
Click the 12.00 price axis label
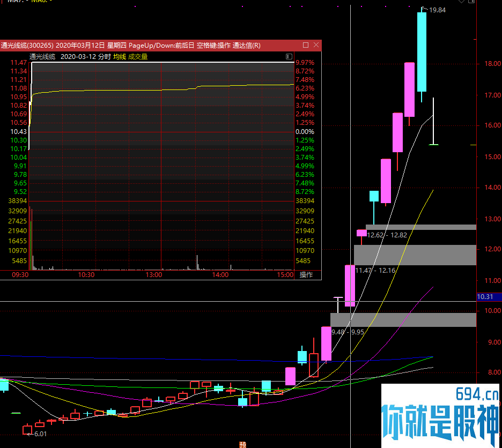[x=492, y=249]
